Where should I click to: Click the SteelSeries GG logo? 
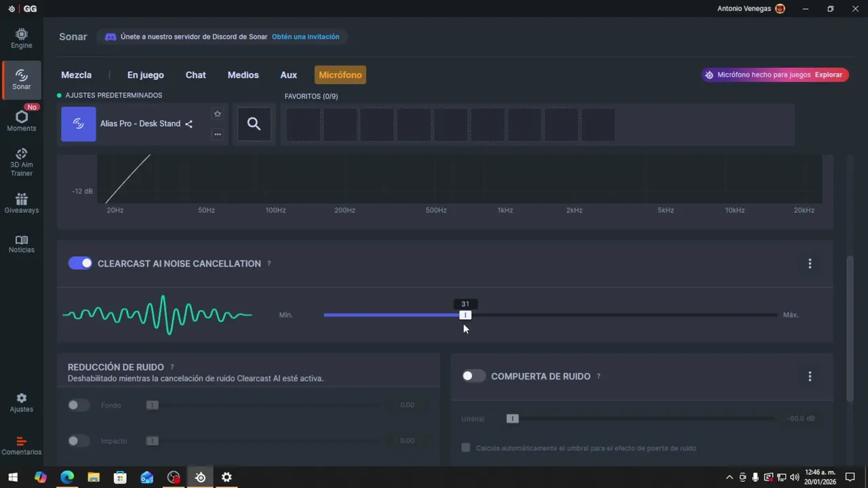pos(22,9)
